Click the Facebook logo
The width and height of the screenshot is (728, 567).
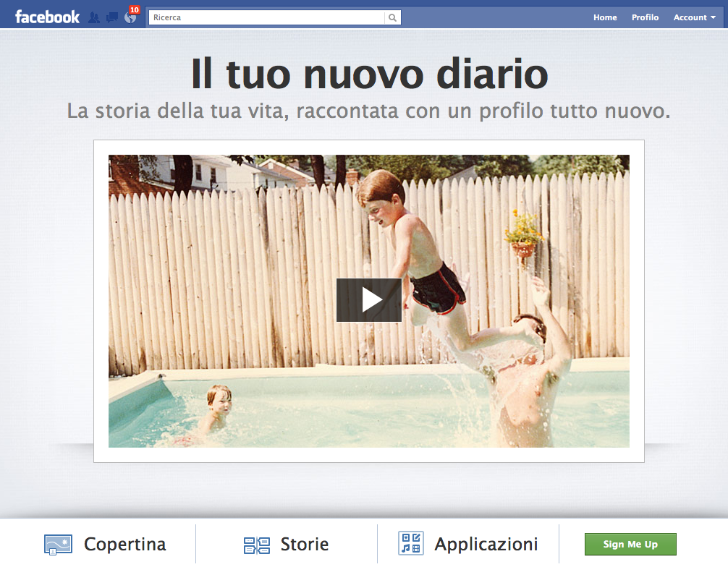[x=47, y=17]
